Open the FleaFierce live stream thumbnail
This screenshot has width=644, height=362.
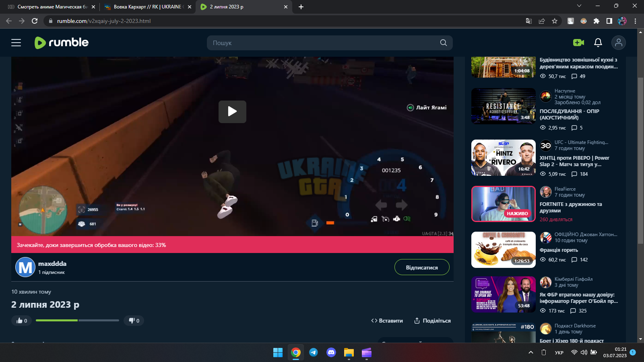[504, 204]
